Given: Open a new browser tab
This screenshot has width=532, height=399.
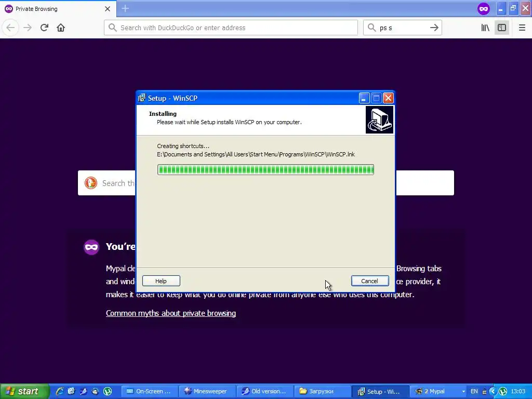Looking at the screenshot, I should coord(125,8).
